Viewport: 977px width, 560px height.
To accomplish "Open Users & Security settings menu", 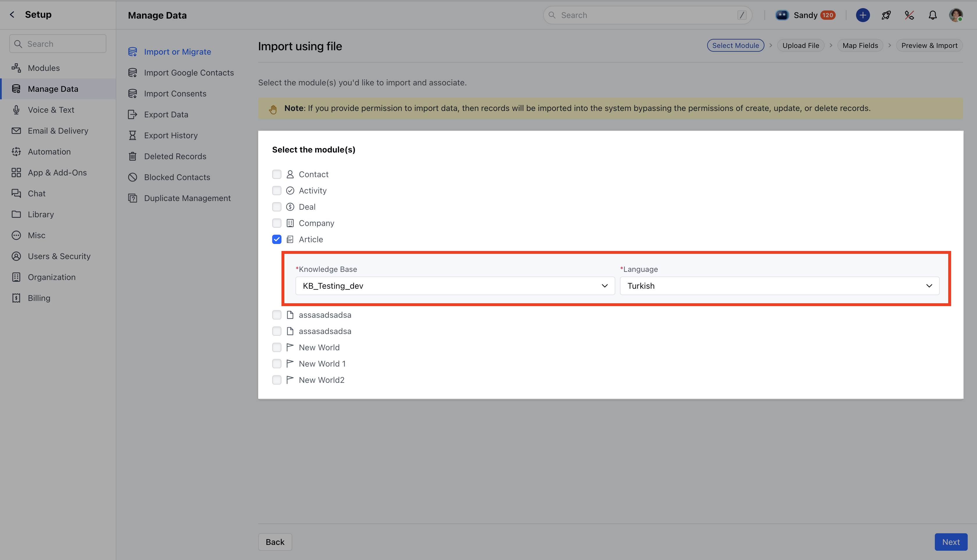I will pyautogui.click(x=59, y=256).
